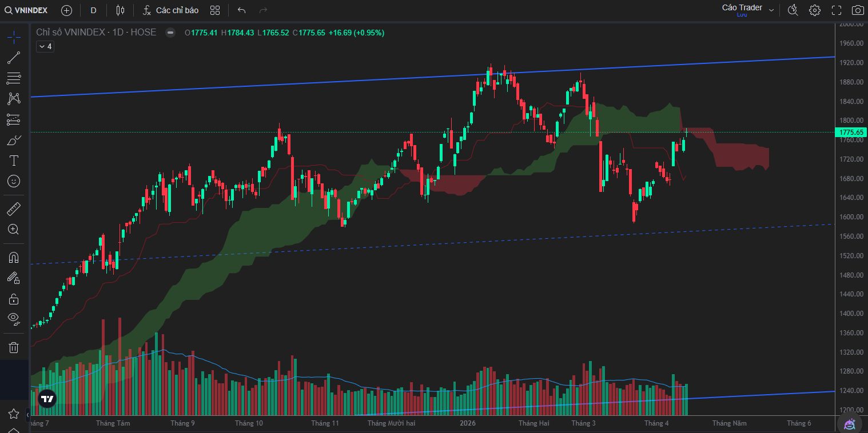Click the 2026 time axis label
Screen dimensions: 868x433
[x=468, y=423]
